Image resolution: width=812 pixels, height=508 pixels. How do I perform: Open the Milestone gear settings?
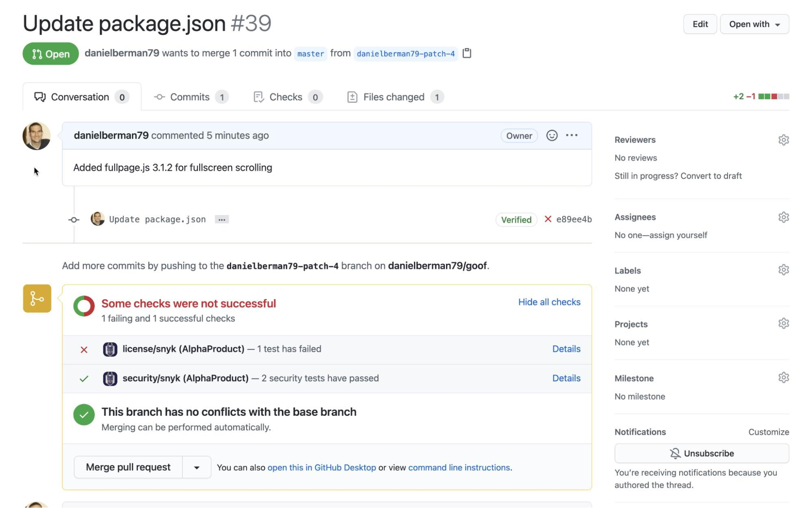[x=783, y=378]
